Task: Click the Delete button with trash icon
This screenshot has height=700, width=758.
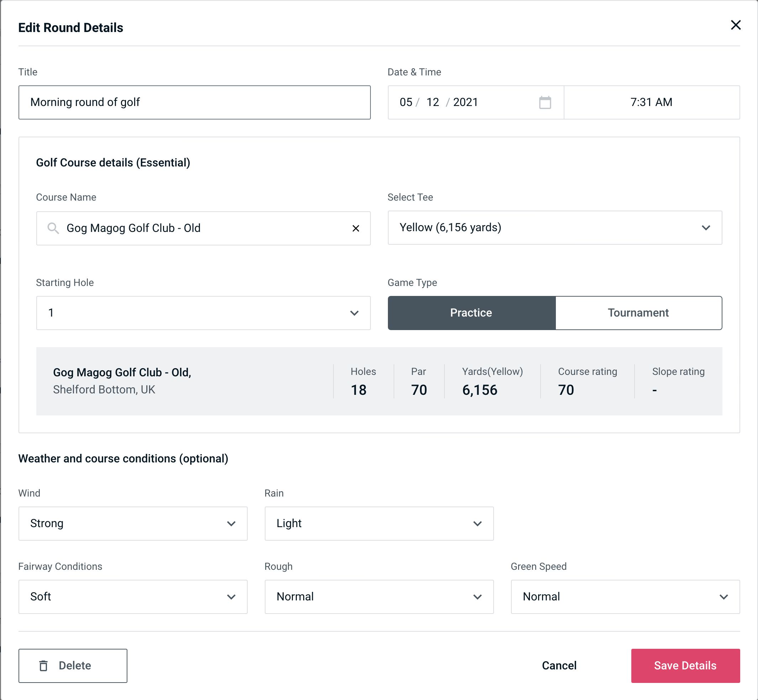Action: point(73,665)
